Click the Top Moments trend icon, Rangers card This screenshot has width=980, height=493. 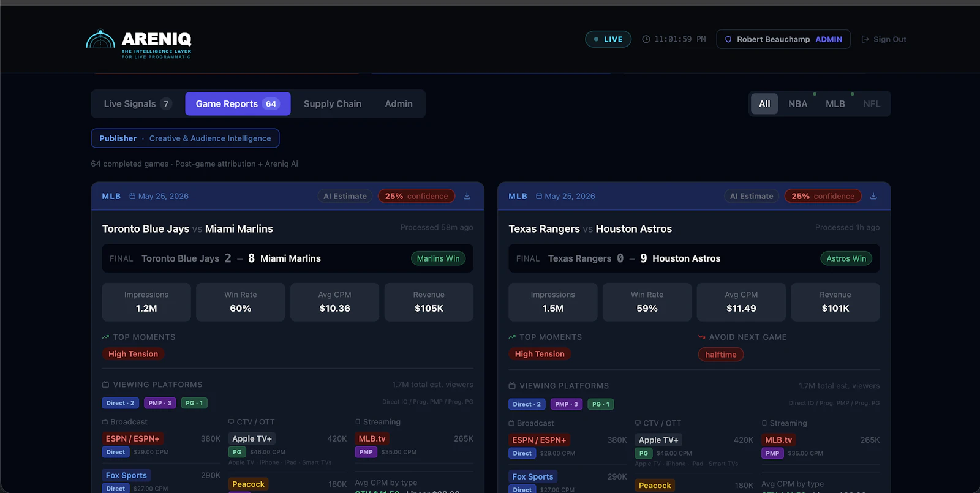[x=512, y=337]
